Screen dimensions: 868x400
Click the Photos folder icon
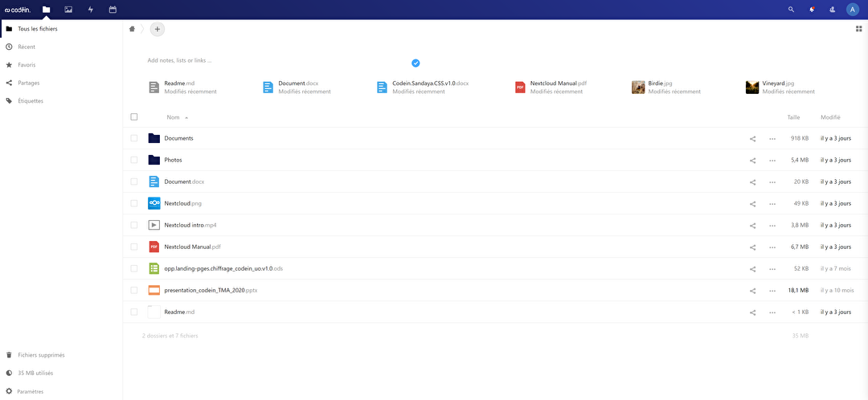tap(154, 160)
